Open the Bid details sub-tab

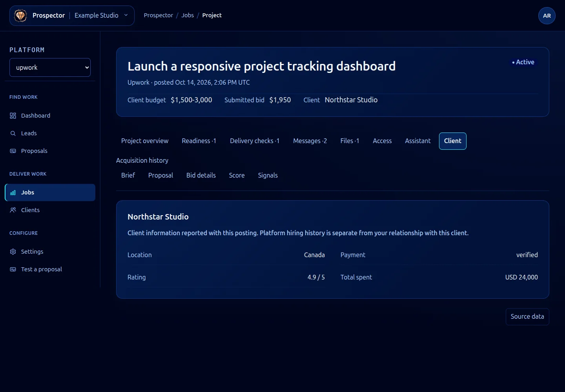tap(201, 176)
